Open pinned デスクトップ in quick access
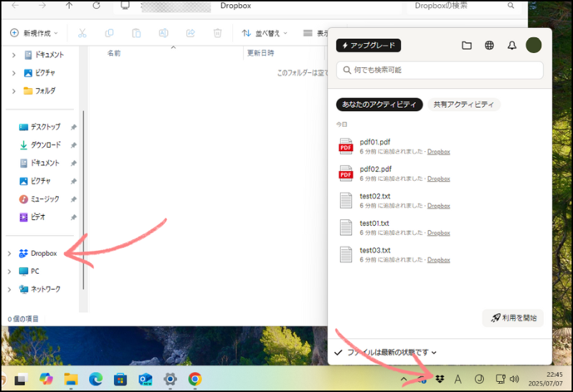The width and height of the screenshot is (573, 392). click(39, 127)
